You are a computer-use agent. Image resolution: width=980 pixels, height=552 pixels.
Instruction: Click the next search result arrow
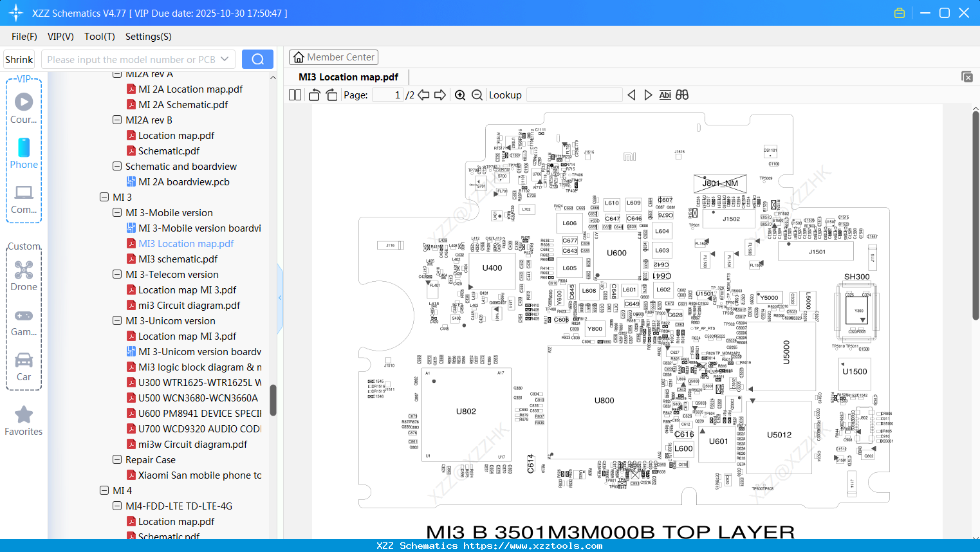pos(647,95)
